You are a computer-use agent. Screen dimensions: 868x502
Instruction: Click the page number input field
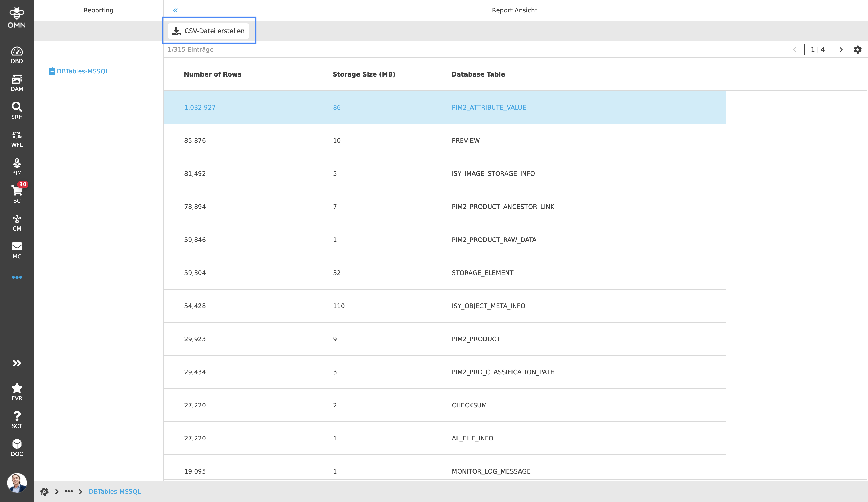pyautogui.click(x=817, y=50)
